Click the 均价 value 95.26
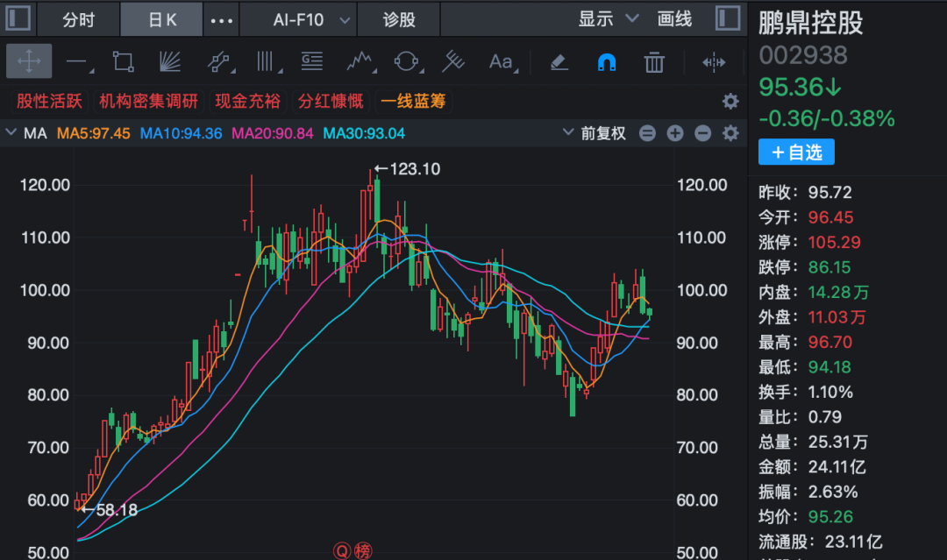 click(830, 517)
